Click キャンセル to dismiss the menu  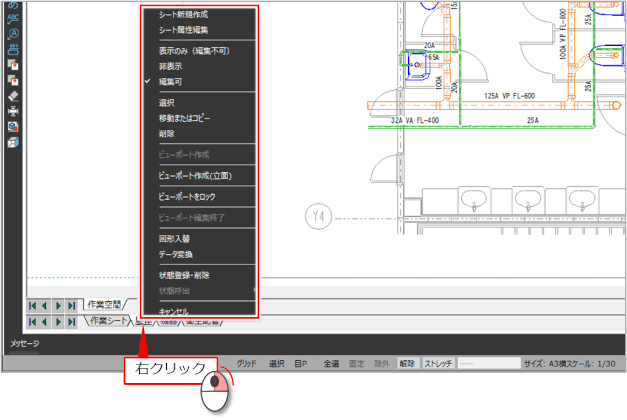(x=174, y=311)
